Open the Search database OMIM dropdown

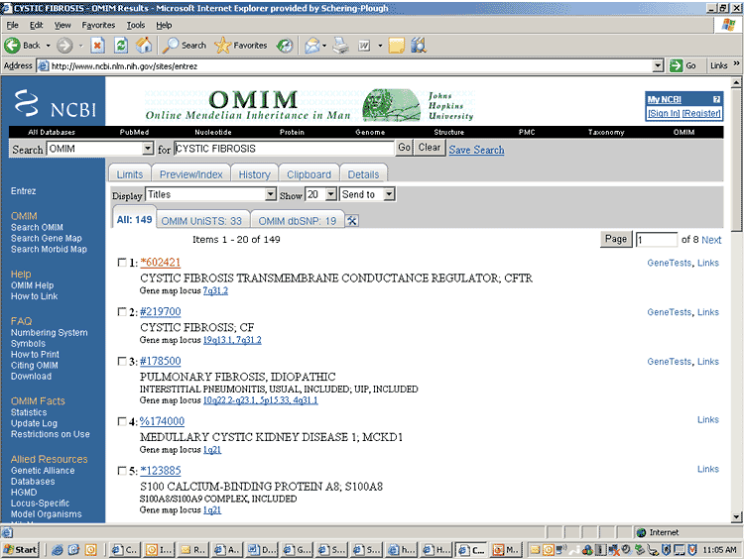[148, 149]
